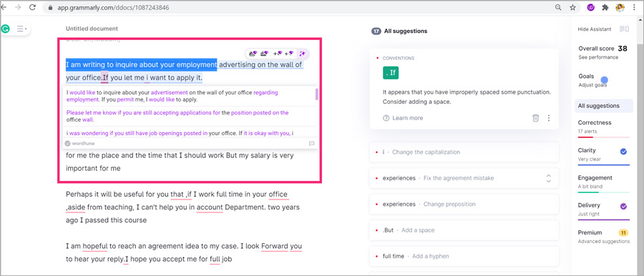Expand the '.But · Add a space' suggestion

(x=464, y=230)
